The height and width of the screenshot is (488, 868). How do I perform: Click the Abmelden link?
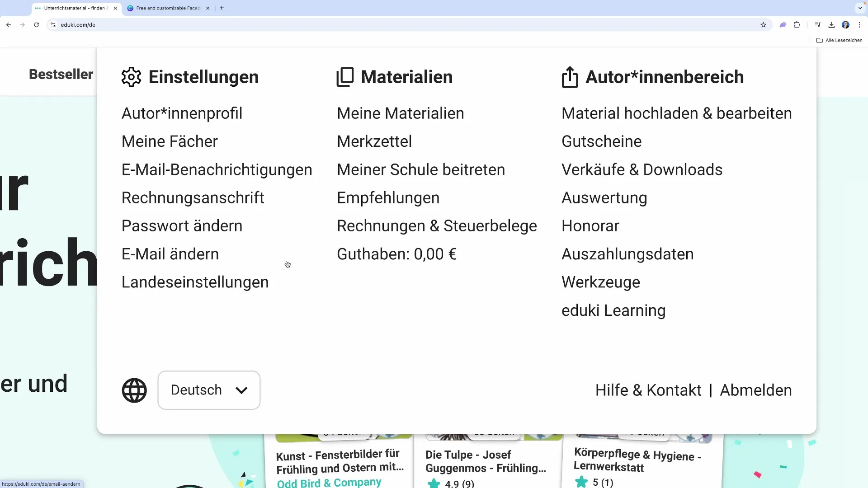755,390
